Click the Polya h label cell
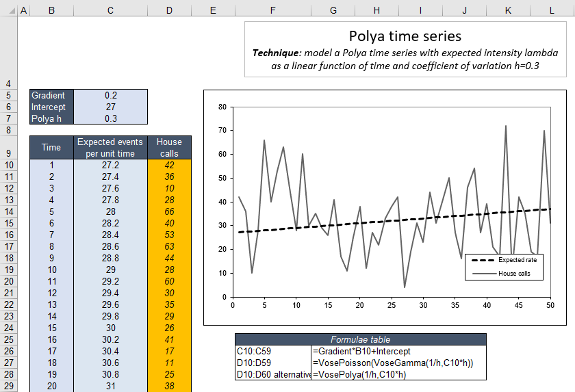The height and width of the screenshot is (392, 575). [52, 119]
